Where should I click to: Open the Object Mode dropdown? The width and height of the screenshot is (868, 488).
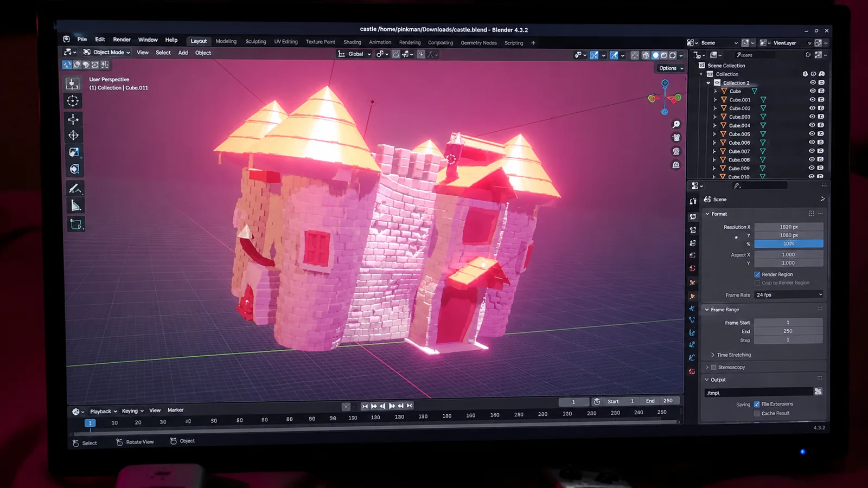coord(107,52)
